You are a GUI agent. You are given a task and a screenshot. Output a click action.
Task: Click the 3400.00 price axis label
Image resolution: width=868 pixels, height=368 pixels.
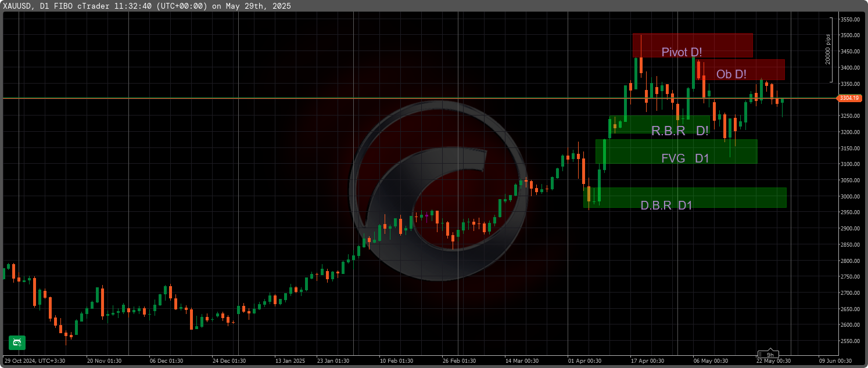coord(849,68)
